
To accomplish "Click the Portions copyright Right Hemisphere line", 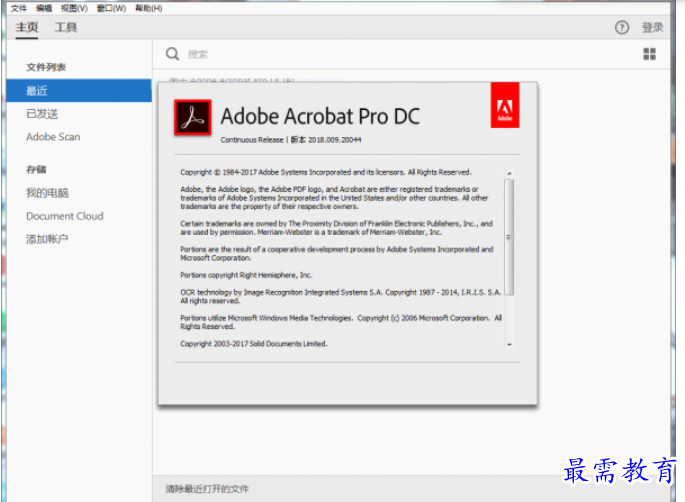I will [246, 275].
